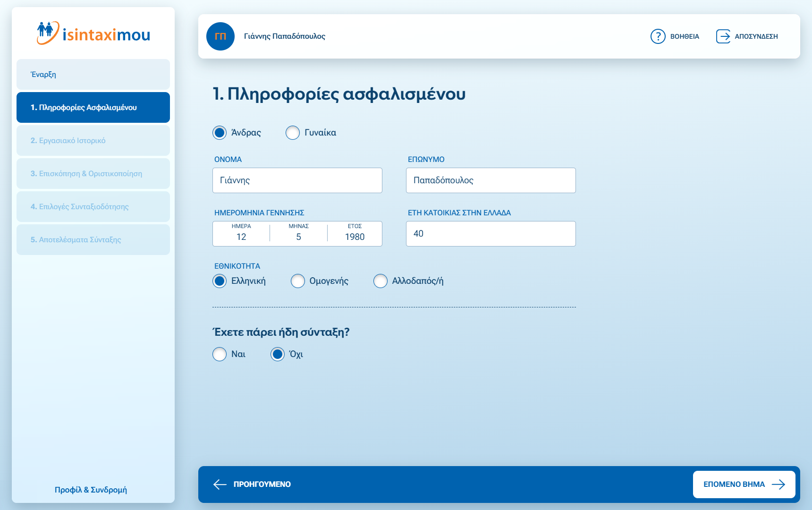The width and height of the screenshot is (812, 510).
Task: Select the Γυναίκα gender option
Action: 293,133
